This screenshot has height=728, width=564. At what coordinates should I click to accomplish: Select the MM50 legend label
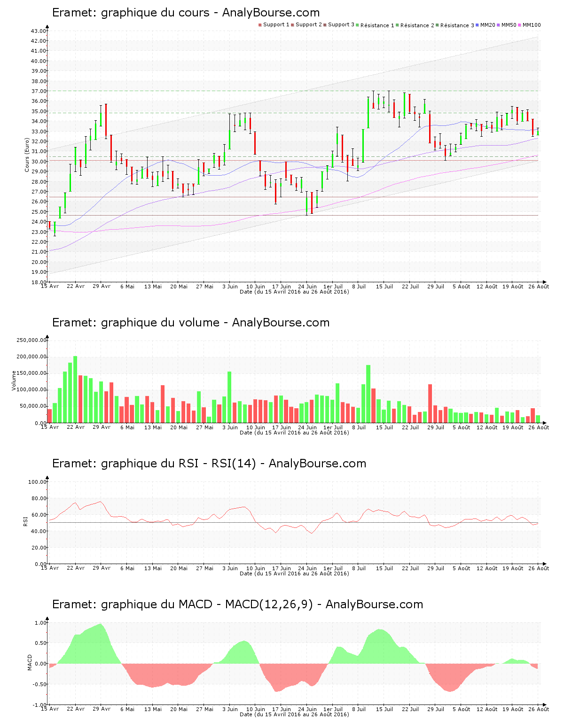[509, 25]
